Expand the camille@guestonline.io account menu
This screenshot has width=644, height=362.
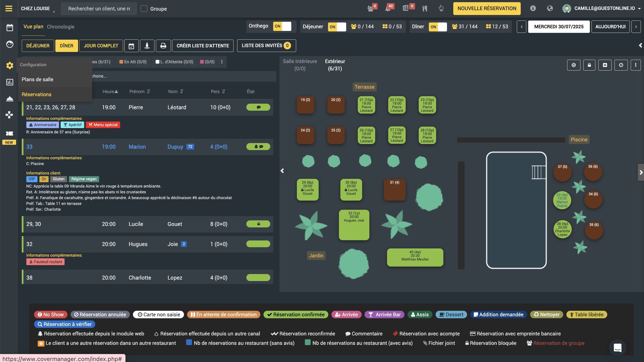pos(604,8)
